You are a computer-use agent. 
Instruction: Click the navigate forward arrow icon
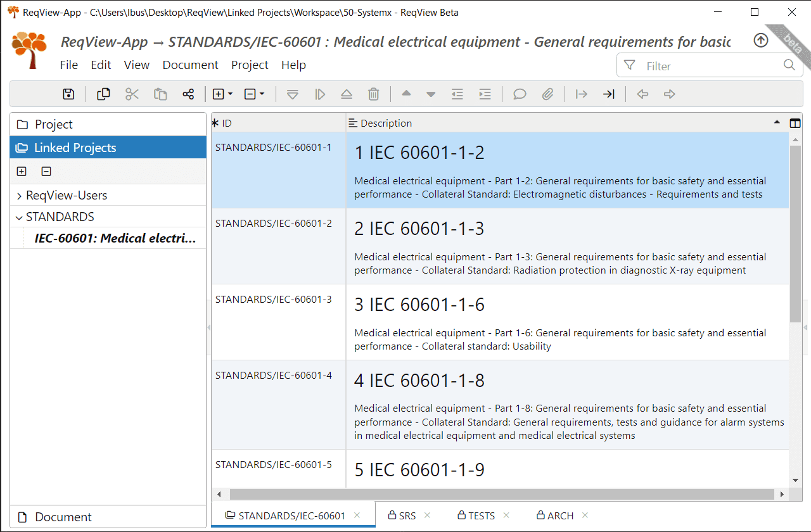[x=669, y=94]
